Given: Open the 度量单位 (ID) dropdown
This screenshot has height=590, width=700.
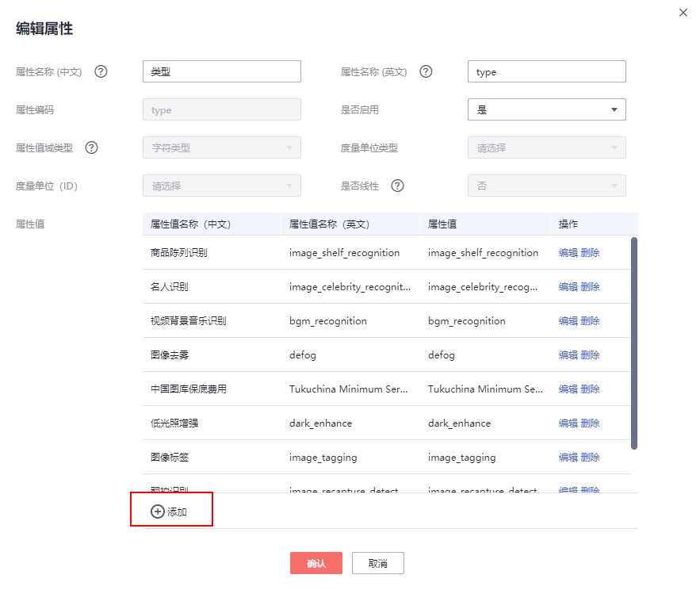Looking at the screenshot, I should (221, 186).
